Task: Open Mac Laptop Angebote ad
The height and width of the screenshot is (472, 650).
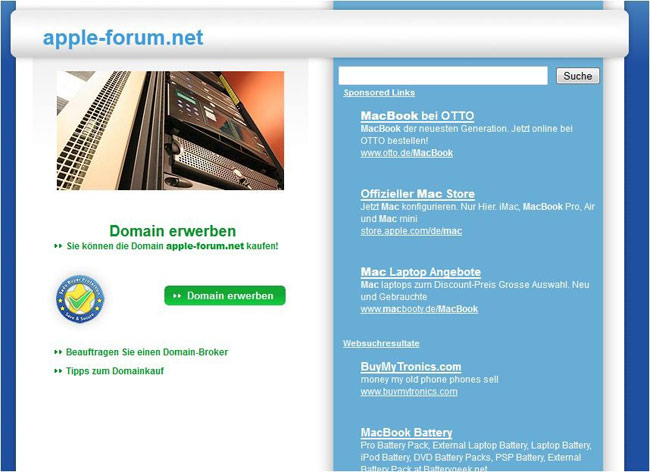Action: click(x=420, y=272)
